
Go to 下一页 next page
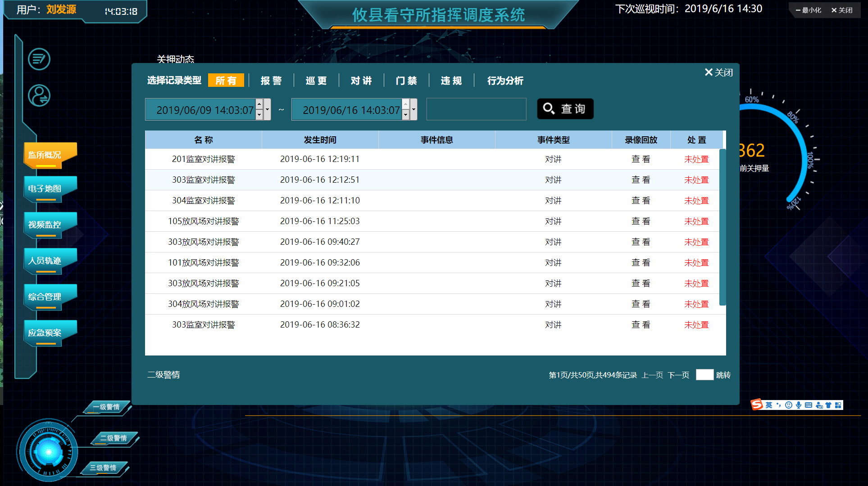[x=678, y=375]
